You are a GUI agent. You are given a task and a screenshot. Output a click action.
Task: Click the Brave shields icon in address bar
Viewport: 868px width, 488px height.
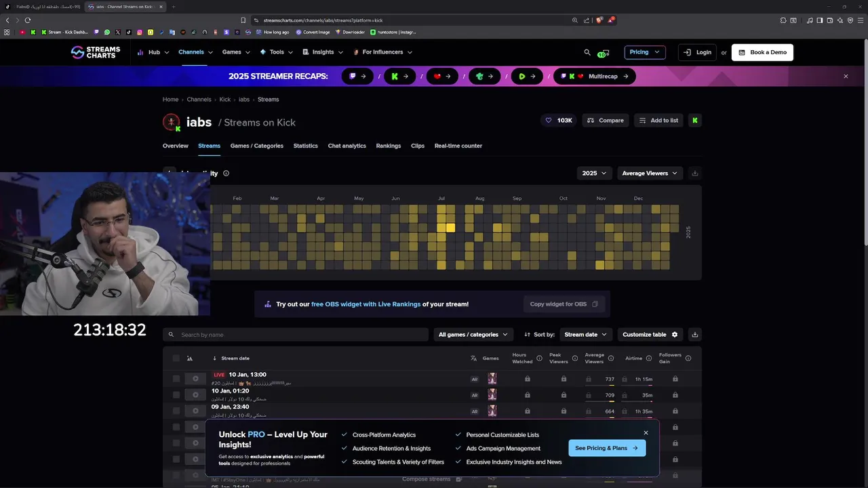(599, 20)
